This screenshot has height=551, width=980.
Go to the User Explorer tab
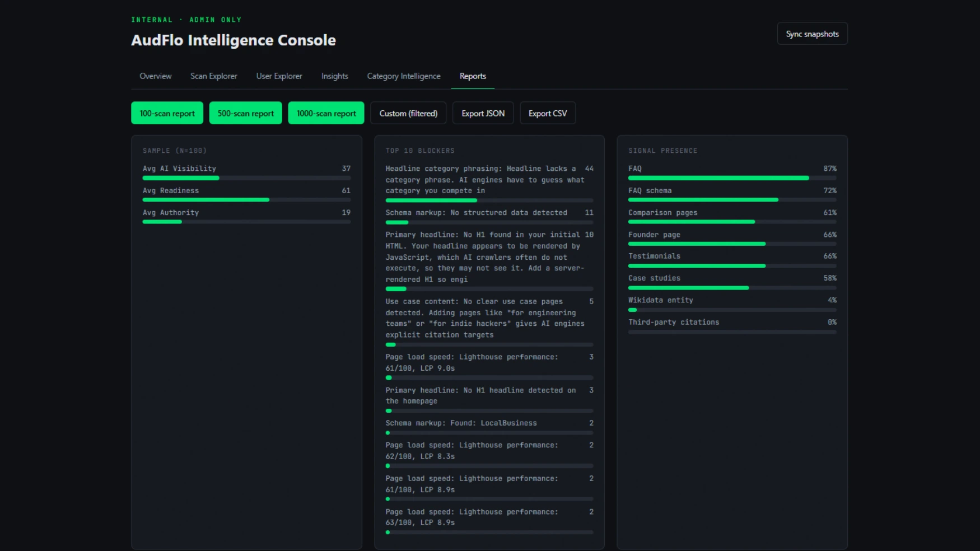click(x=279, y=76)
